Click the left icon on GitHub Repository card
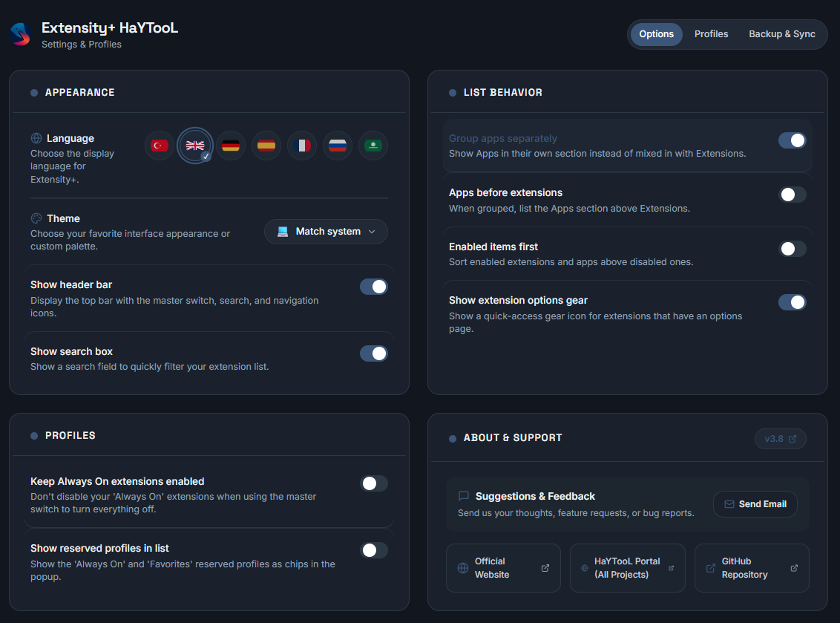840x623 pixels. 710,568
